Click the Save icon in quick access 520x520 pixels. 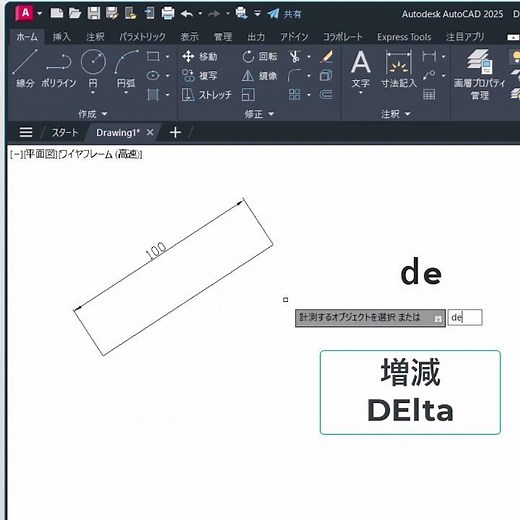[94, 13]
